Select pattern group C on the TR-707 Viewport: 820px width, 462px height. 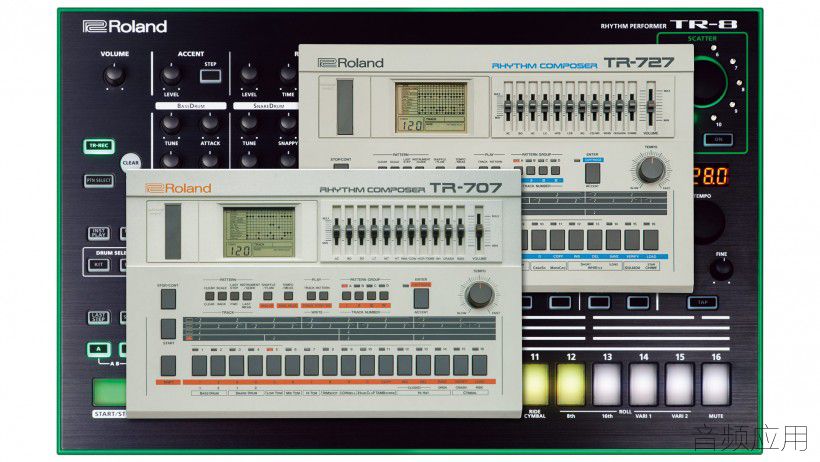372,296
